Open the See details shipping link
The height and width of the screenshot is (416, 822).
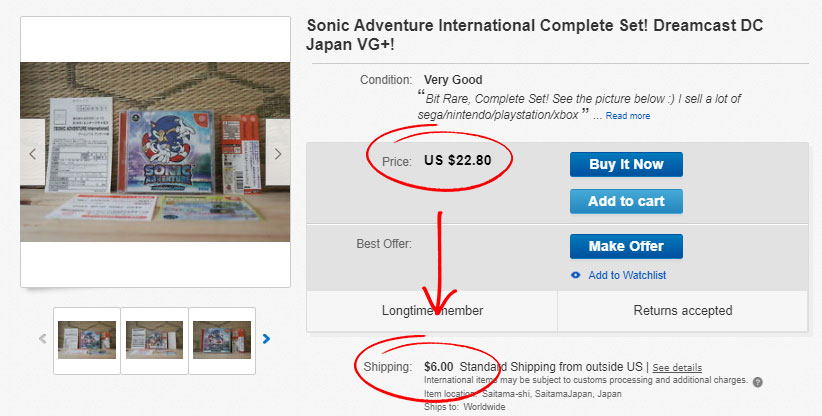677,368
